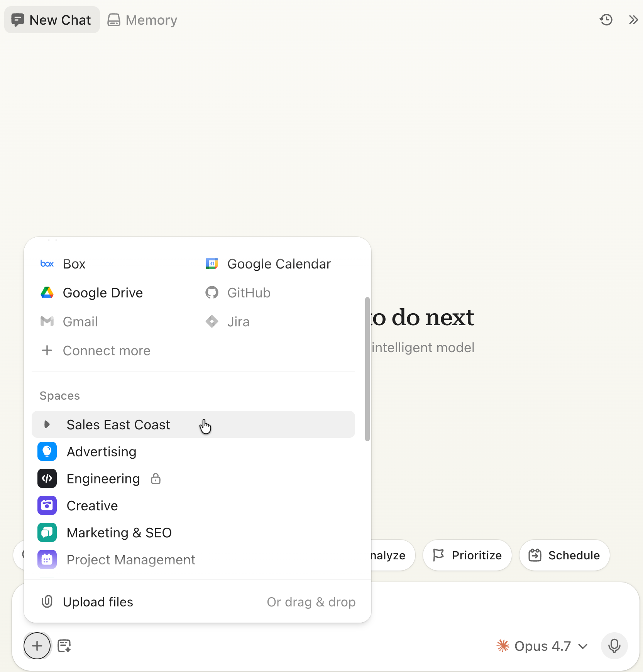Click Connect more link text

(107, 351)
